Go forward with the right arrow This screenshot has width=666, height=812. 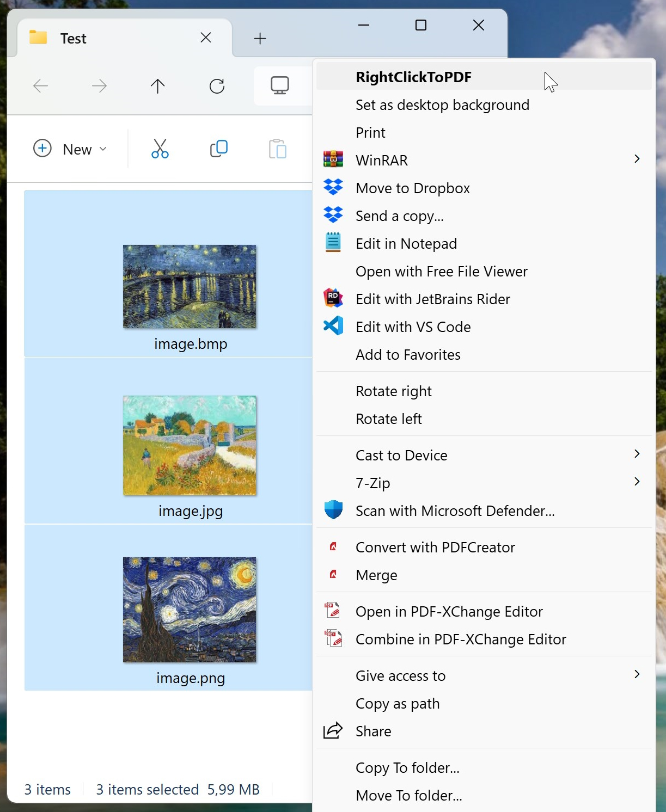tap(100, 86)
